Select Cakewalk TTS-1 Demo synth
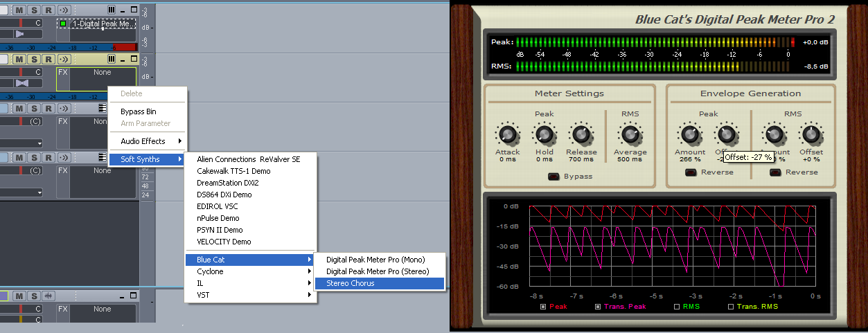868x333 pixels. click(249, 171)
